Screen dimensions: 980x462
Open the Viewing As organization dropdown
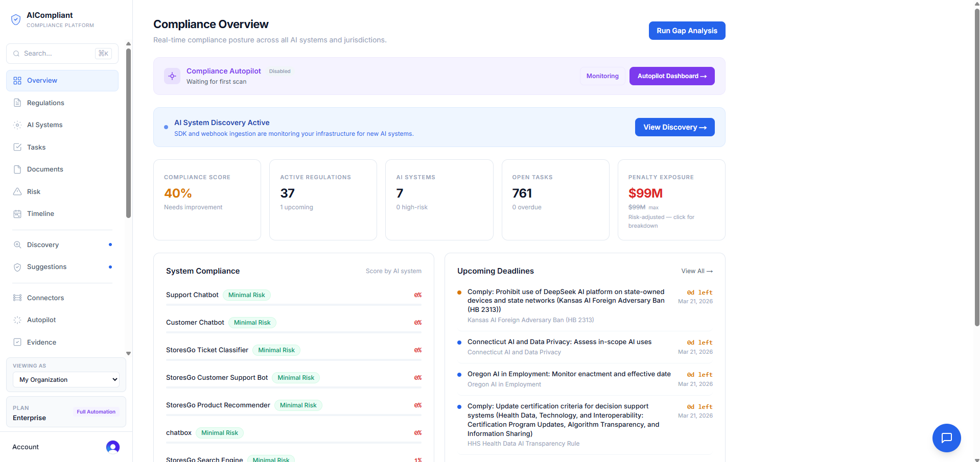66,380
